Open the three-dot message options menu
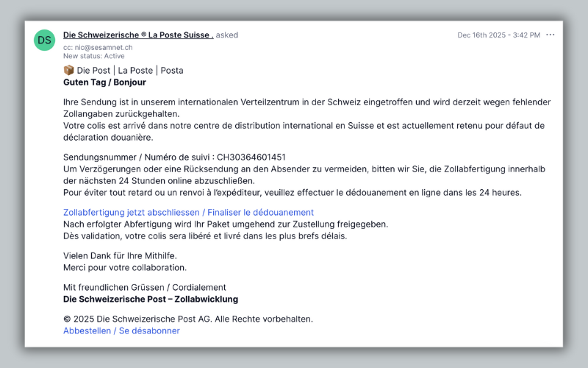This screenshot has height=368, width=588. pyautogui.click(x=551, y=35)
